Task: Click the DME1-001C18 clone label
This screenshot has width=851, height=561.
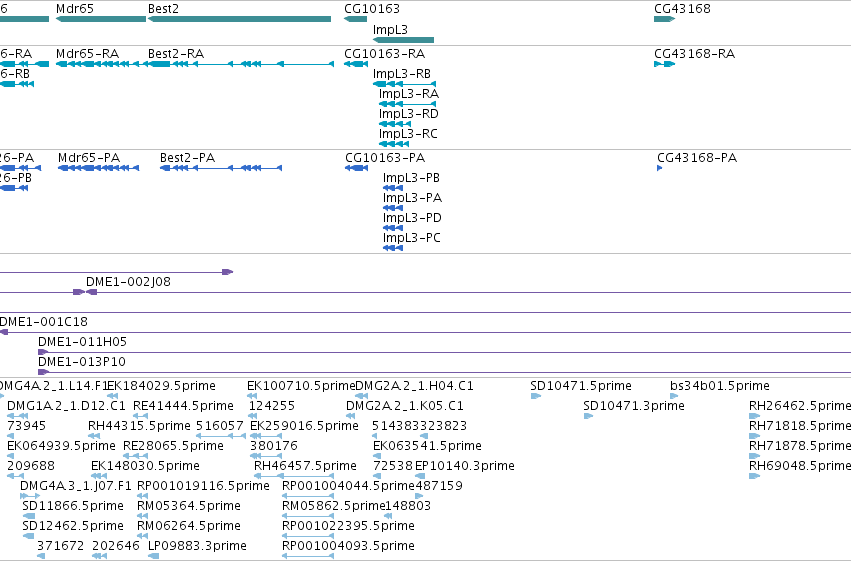Action: click(44, 322)
